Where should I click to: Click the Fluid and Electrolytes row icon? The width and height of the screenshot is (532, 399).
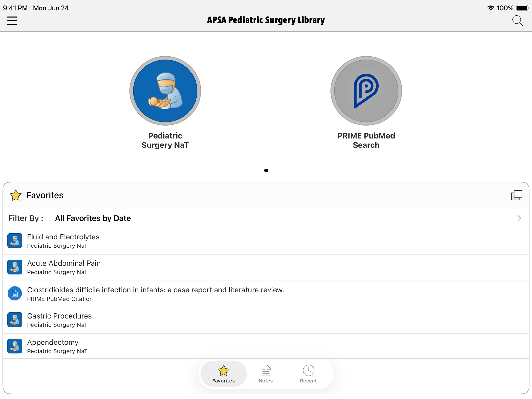click(15, 241)
